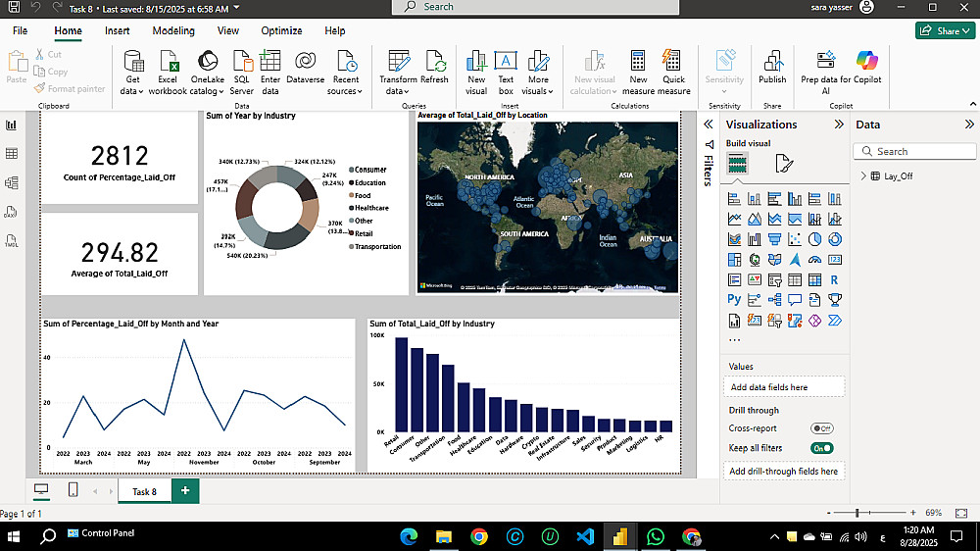Viewport: 980px width, 551px height.
Task: Open Table view from the left sidebar
Action: [x=13, y=154]
